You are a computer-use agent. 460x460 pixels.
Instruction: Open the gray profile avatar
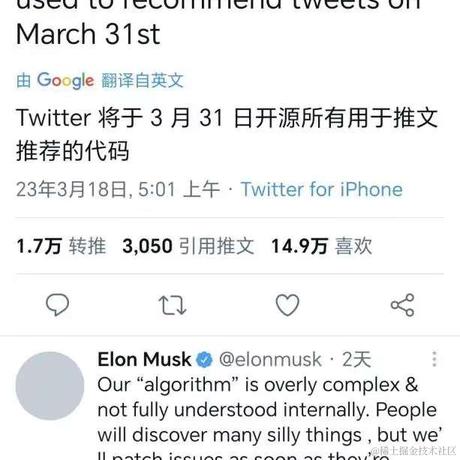[x=50, y=386]
